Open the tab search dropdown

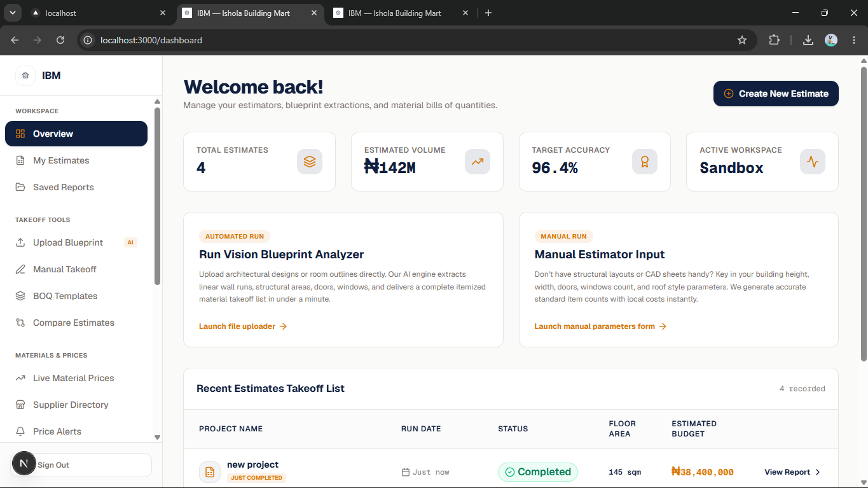point(12,13)
